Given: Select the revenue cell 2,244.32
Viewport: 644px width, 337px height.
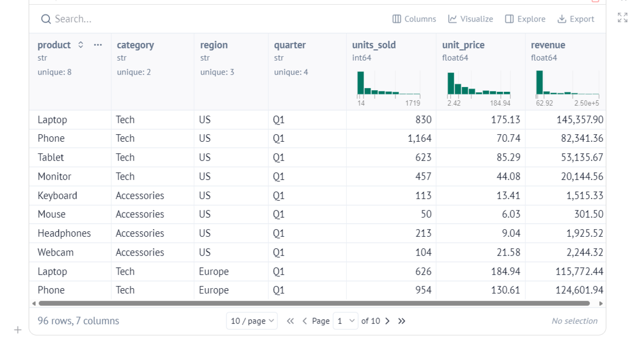Looking at the screenshot, I should click(x=566, y=252).
